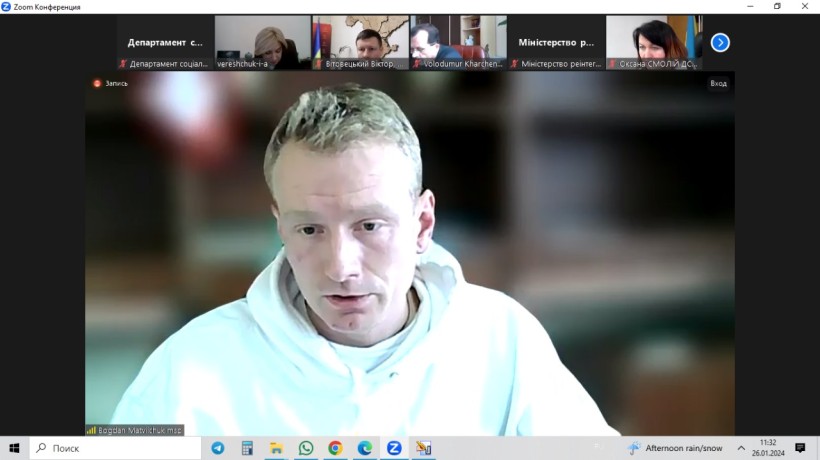Click muted microphone icon on Департамент соціал tile
The width and height of the screenshot is (820, 460).
(x=123, y=64)
